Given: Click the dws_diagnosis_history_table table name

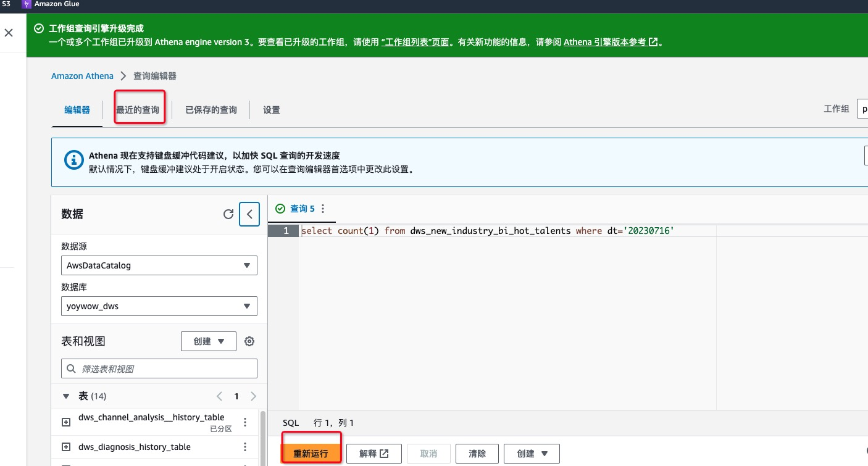Looking at the screenshot, I should [x=135, y=447].
